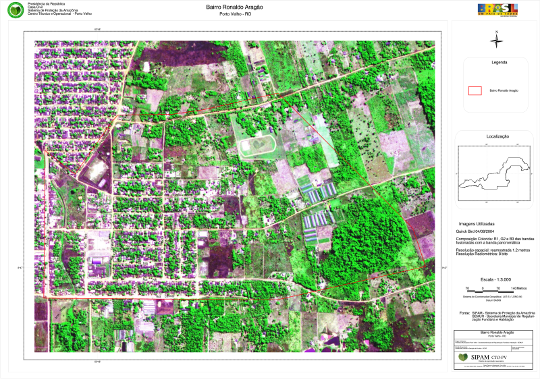This screenshot has height=392, width=540.
Task: Click the "Fonte:" source label
Action: [x=464, y=313]
